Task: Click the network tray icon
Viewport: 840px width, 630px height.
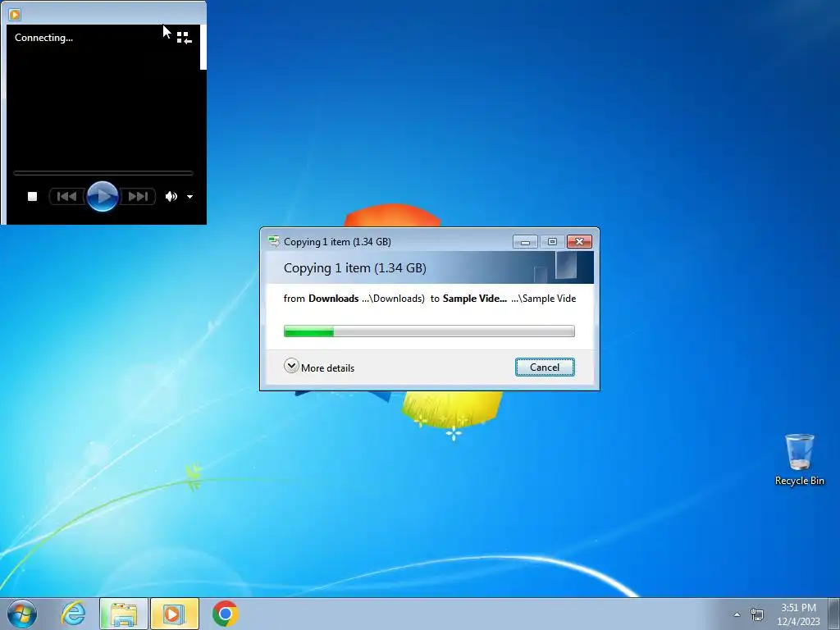Action: point(757,614)
